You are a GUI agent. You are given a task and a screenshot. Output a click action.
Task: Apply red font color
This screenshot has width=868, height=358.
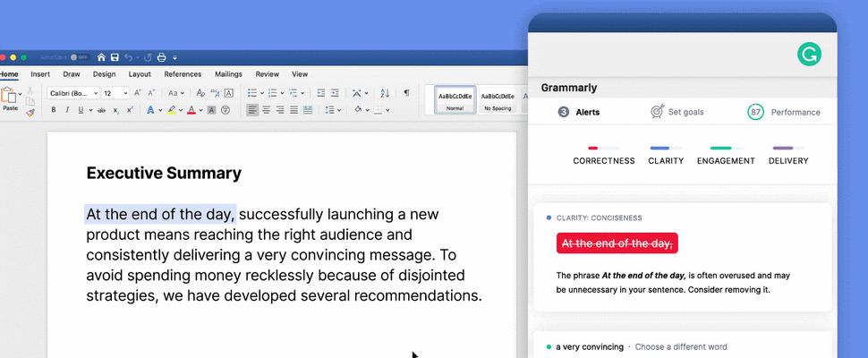tap(191, 110)
